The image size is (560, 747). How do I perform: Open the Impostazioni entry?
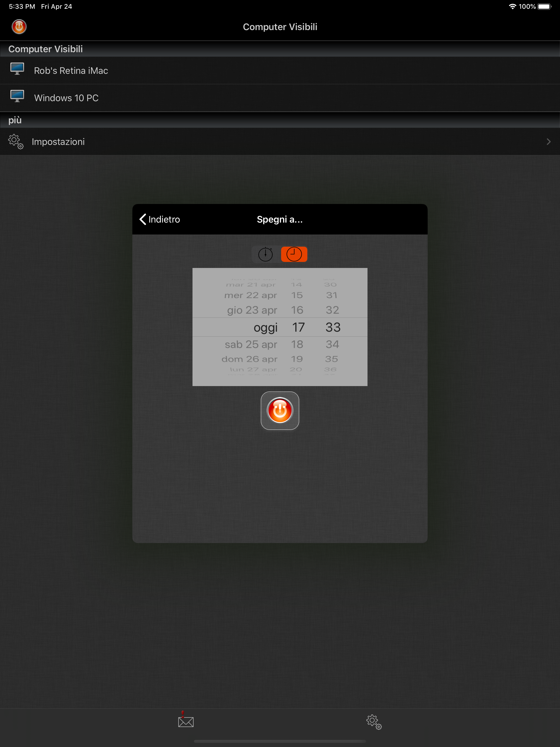pyautogui.click(x=58, y=142)
